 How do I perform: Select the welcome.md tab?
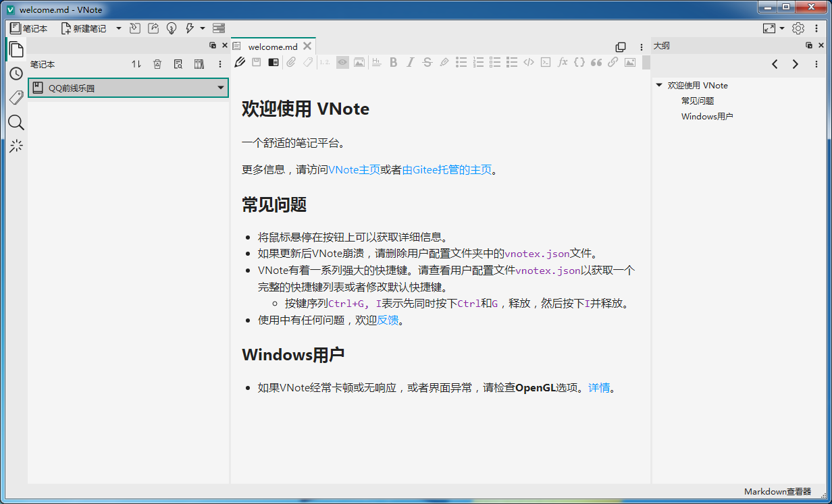tap(272, 47)
